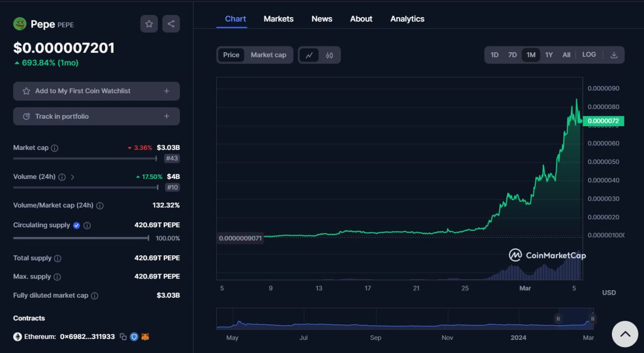Click the verified badge beside Circulating supply
This screenshot has height=353, width=644.
pyautogui.click(x=76, y=225)
